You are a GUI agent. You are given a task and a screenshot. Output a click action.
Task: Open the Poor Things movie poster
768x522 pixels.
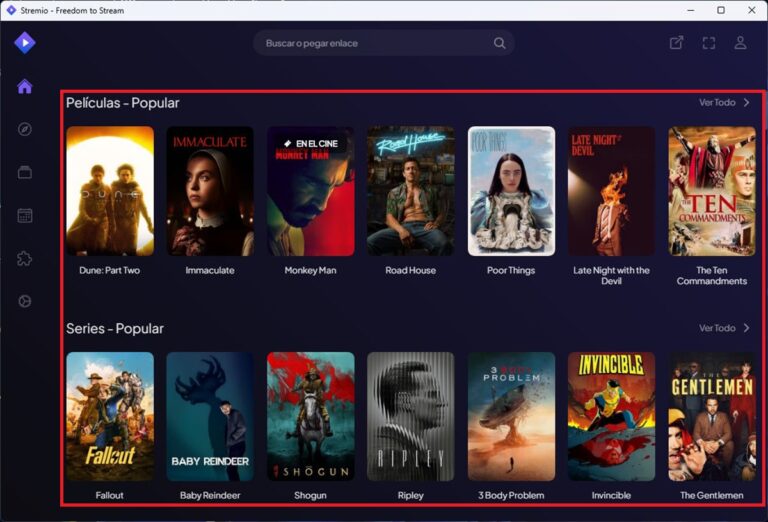[x=511, y=191]
